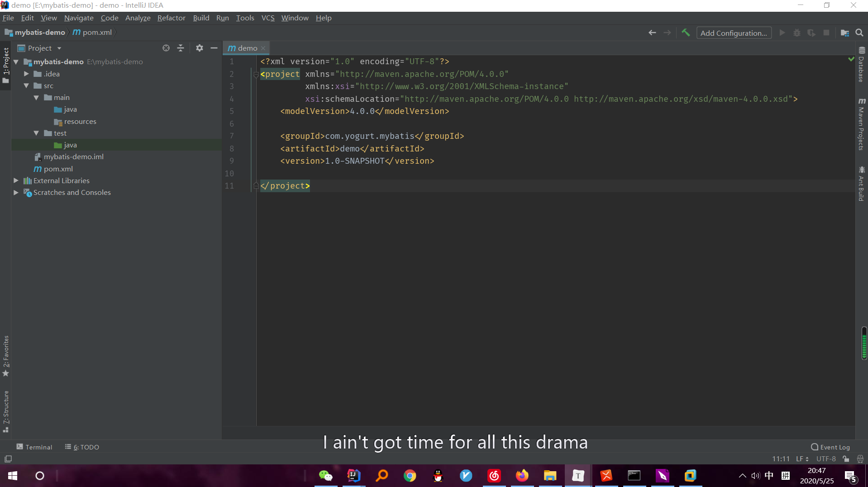Image resolution: width=868 pixels, height=487 pixels.
Task: Open Structure tool window
Action: coord(6,411)
